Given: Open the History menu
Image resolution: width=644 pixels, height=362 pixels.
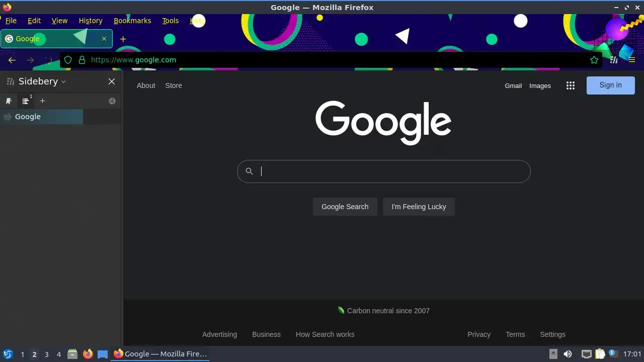Looking at the screenshot, I should point(91,21).
